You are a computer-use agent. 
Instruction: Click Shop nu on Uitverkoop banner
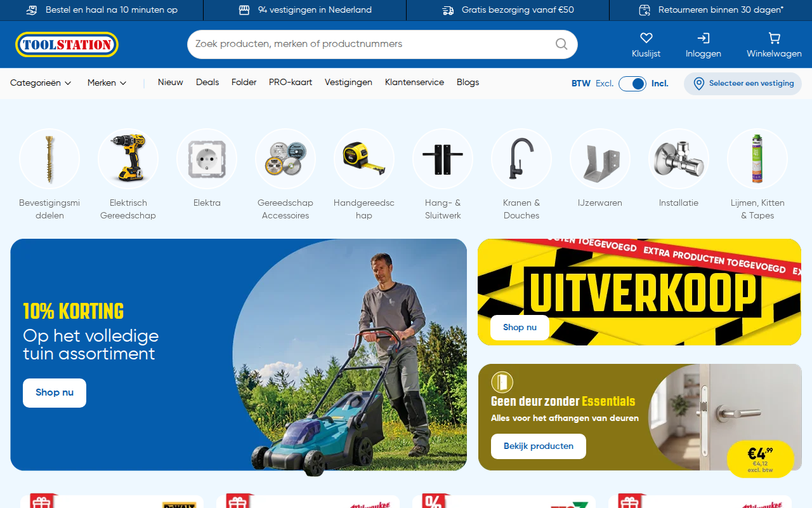[520, 328]
